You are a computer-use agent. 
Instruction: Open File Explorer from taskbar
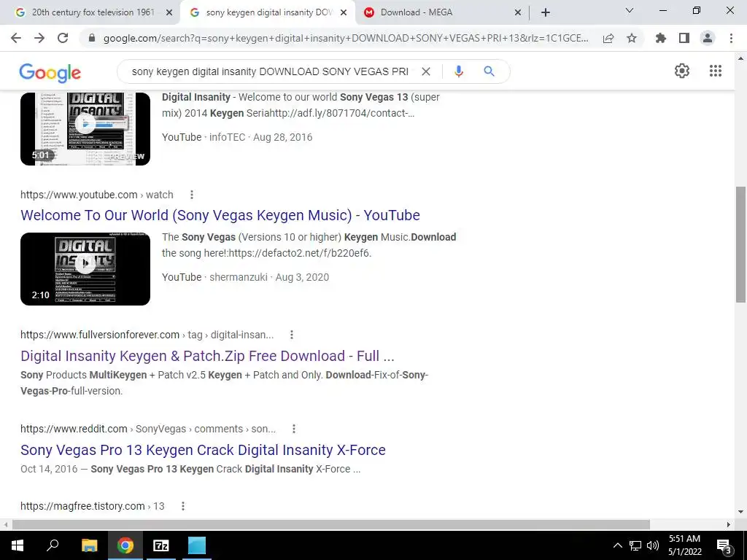(89, 545)
